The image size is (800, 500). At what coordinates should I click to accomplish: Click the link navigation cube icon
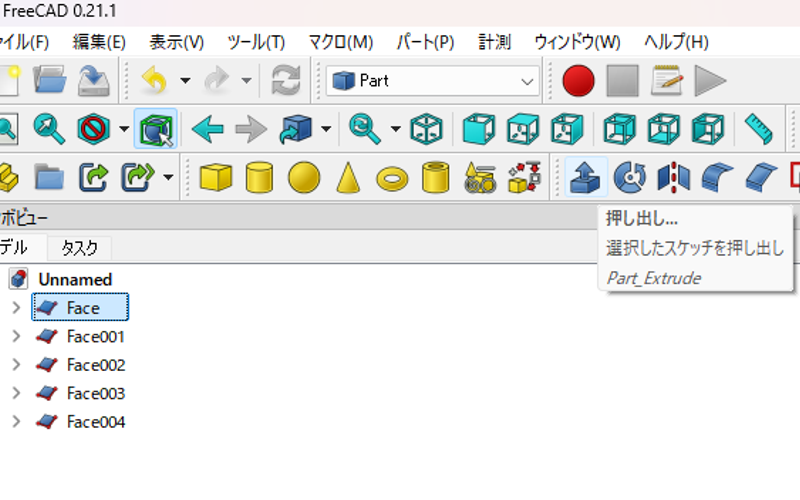[x=295, y=129]
